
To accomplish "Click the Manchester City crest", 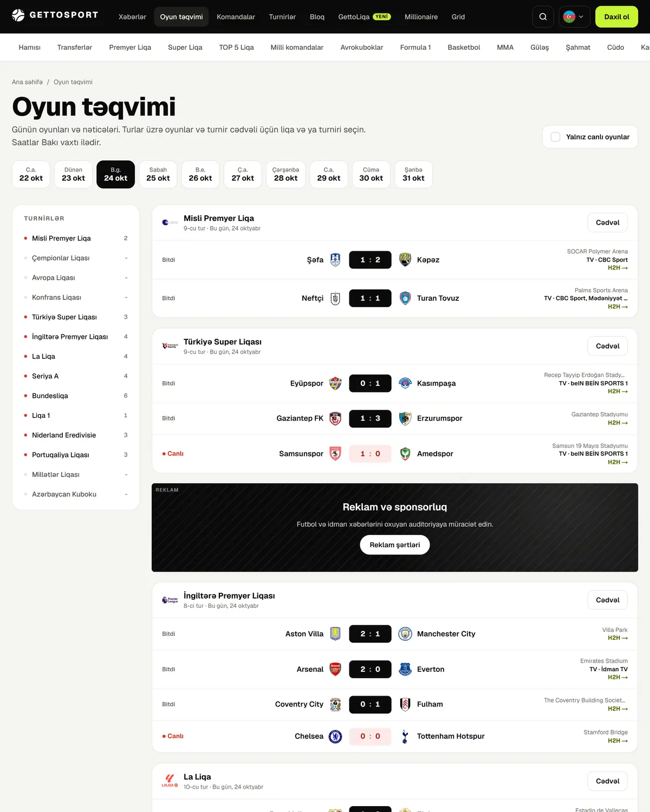I will click(x=405, y=634).
